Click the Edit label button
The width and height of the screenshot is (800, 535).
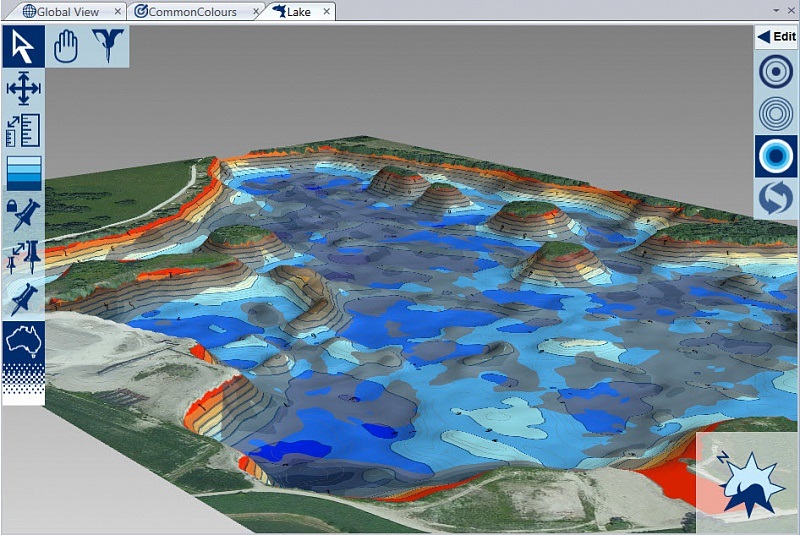click(x=784, y=37)
